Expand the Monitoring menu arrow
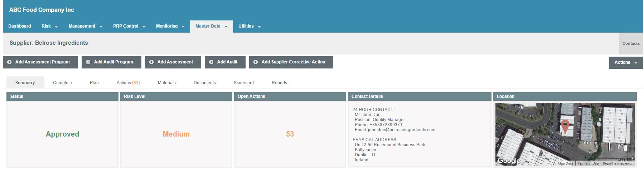 point(183,27)
